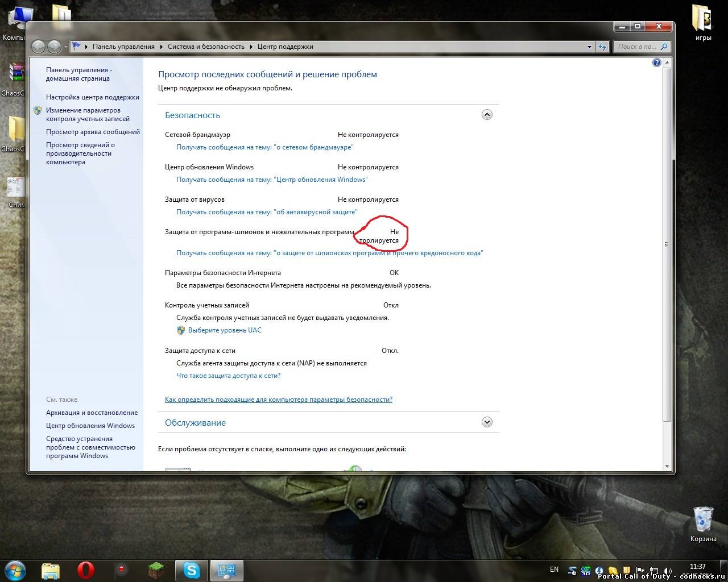
Task: Click 'Защита доступа к сети' row label
Action: 200,351
